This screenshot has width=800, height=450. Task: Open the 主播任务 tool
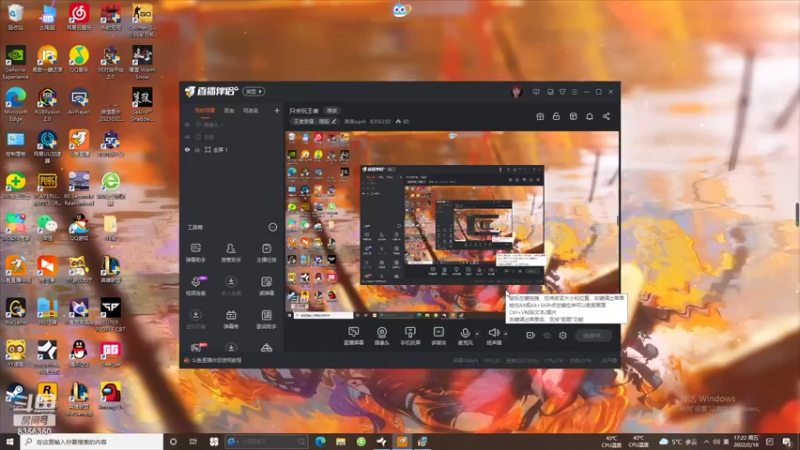click(x=266, y=252)
